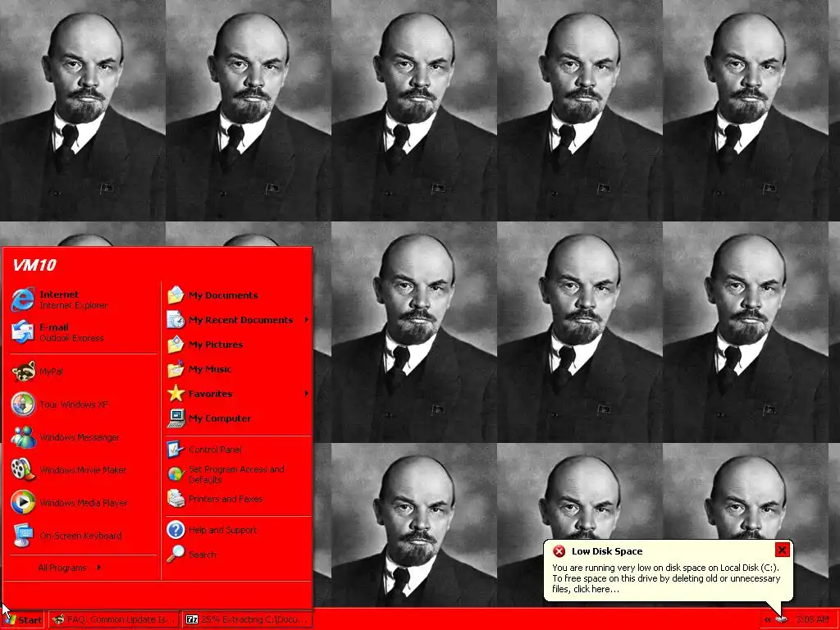The height and width of the screenshot is (630, 840).
Task: Close the Low Disk Space balloon
Action: click(x=782, y=550)
